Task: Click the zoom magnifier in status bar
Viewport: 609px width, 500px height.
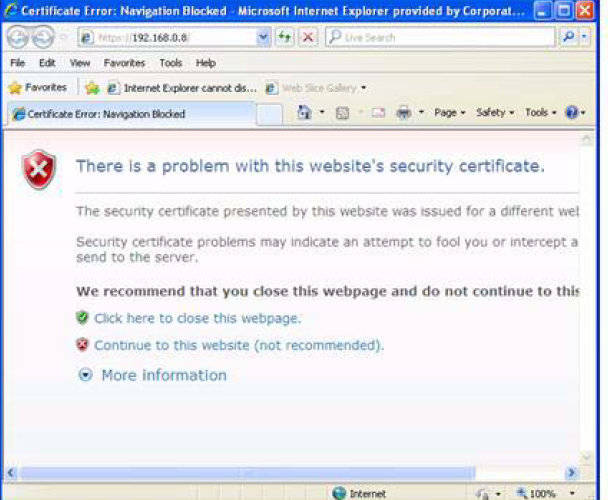Action: coord(522,493)
